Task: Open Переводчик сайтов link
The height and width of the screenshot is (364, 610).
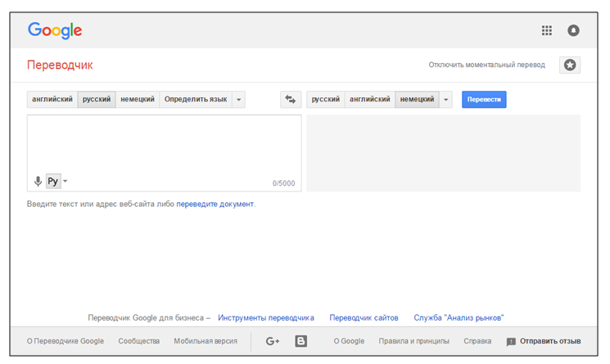Action: click(364, 317)
